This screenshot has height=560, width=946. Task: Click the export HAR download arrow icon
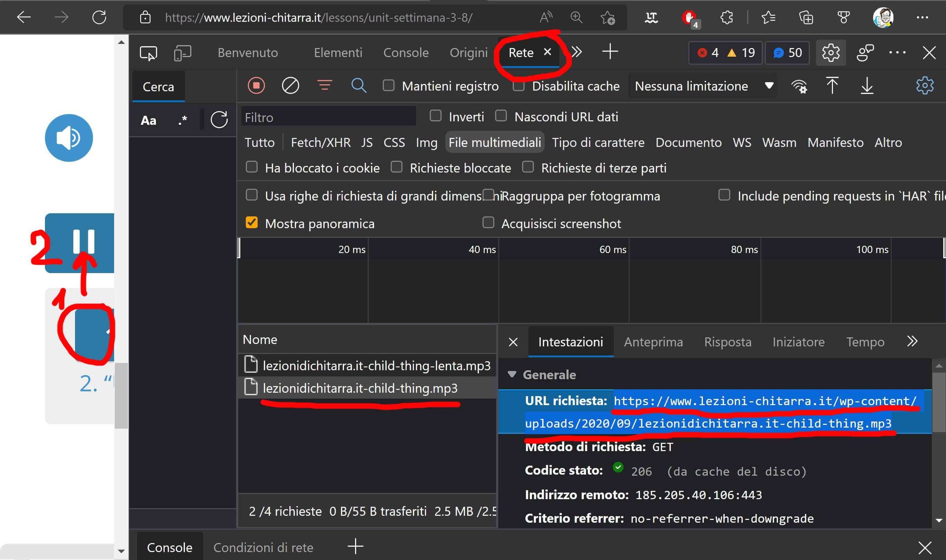tap(867, 86)
